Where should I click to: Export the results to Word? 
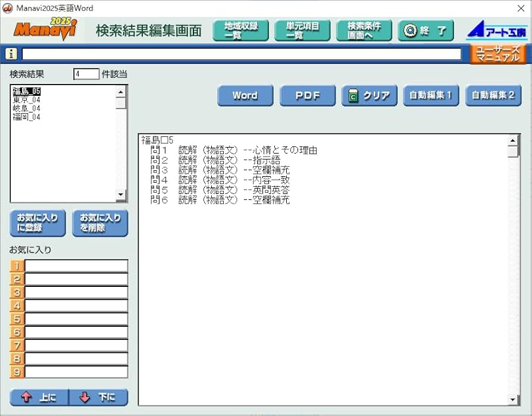pyautogui.click(x=245, y=95)
